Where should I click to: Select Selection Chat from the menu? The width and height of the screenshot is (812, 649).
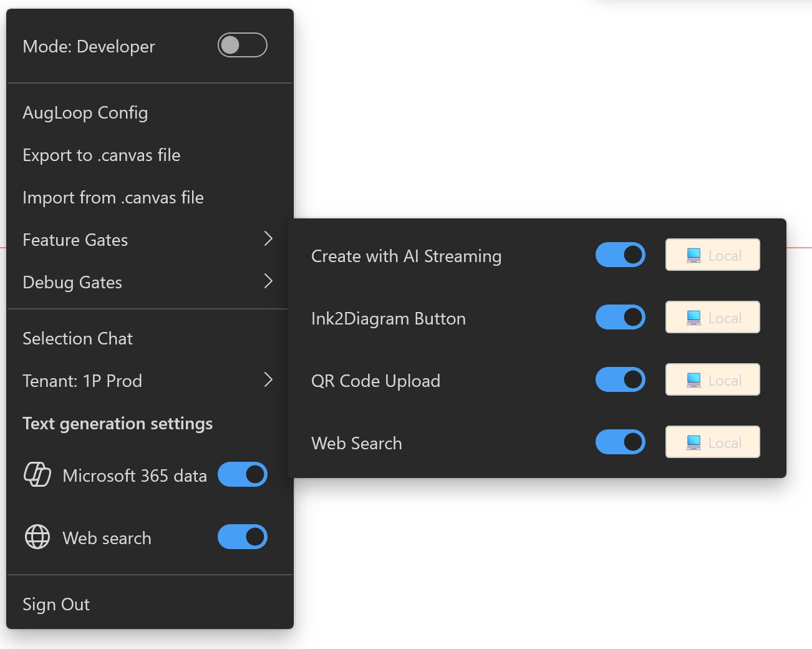77,338
